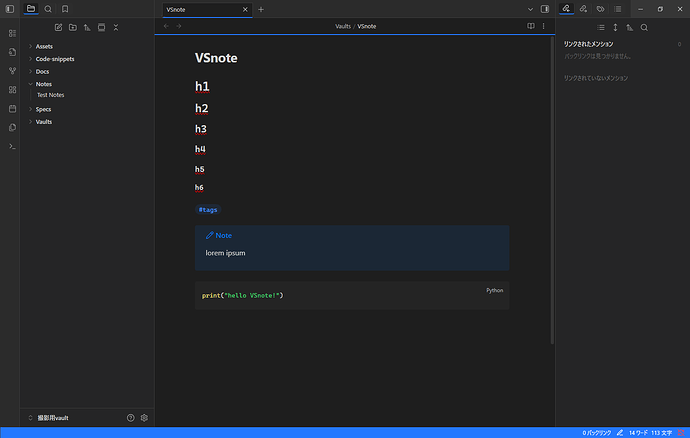Collapse the left sidebar with the toggle icon
This screenshot has width=690, height=438.
[10, 9]
